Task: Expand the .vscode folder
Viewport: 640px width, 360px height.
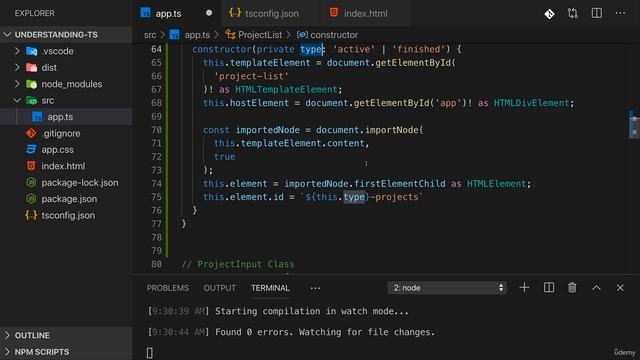Action: coord(17,51)
